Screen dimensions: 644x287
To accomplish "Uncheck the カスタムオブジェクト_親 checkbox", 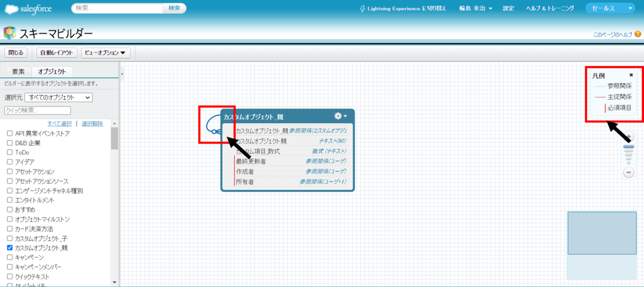I will coord(10,248).
